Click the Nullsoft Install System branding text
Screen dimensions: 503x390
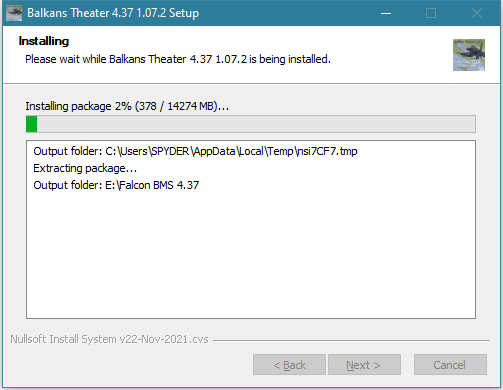pos(109,339)
